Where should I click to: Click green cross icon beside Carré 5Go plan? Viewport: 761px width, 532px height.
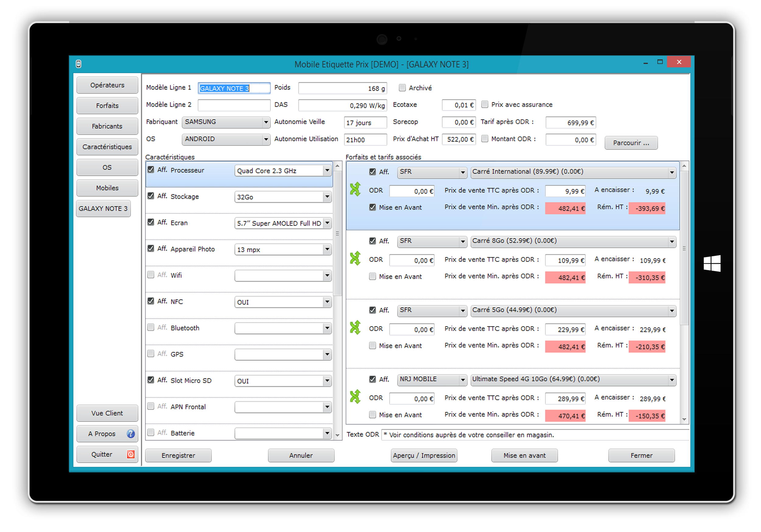tap(355, 327)
